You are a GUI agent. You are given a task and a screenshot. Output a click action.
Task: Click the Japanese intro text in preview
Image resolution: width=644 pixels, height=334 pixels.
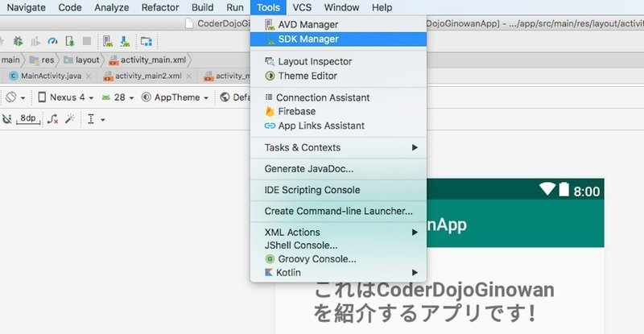(x=434, y=301)
